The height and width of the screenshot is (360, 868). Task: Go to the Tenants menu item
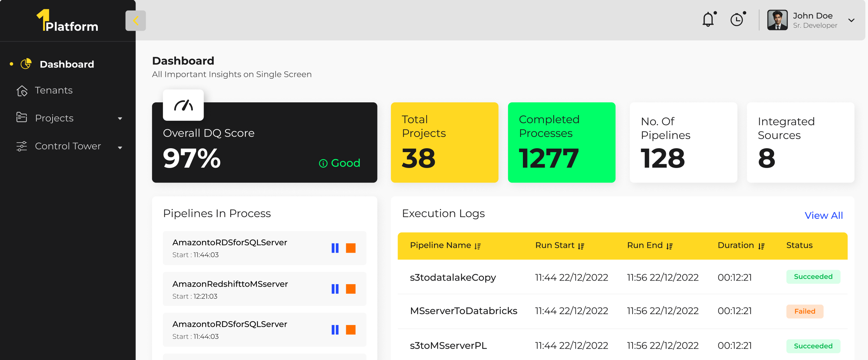click(54, 90)
